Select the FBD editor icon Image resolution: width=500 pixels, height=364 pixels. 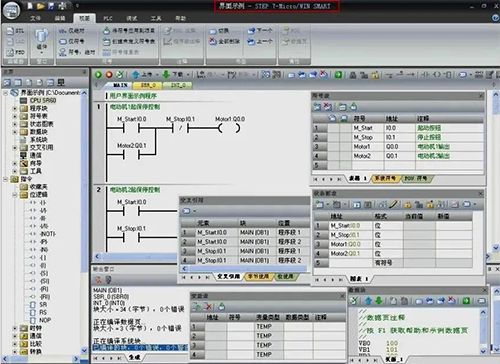pos(15,52)
